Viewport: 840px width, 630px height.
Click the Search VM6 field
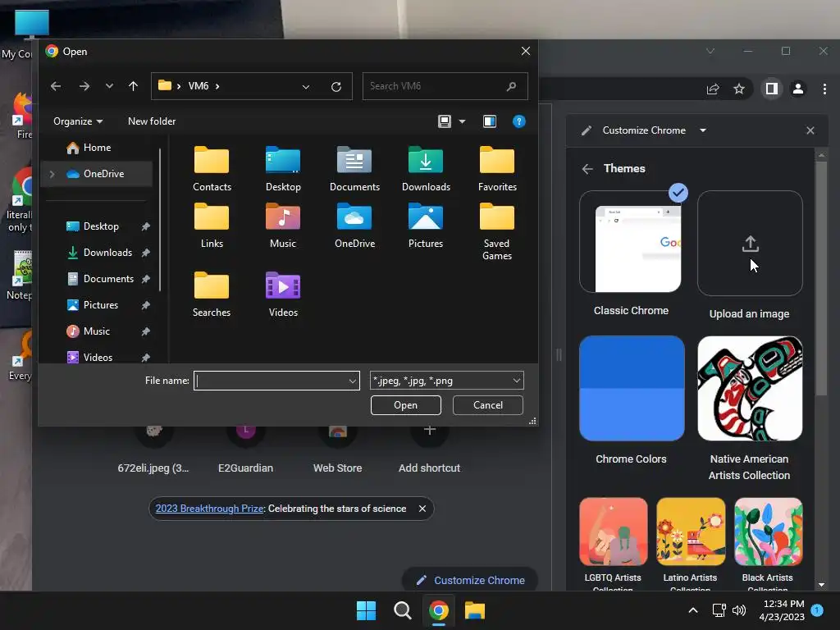[445, 86]
